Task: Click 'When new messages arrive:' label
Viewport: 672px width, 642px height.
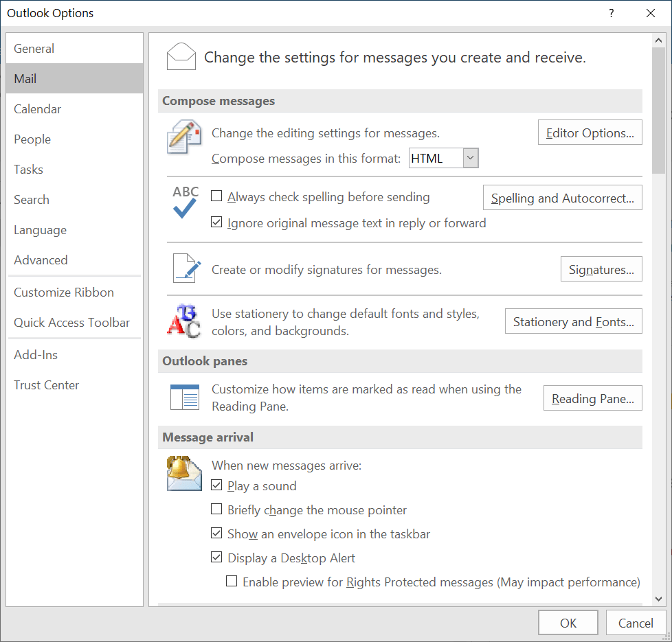Action: [287, 465]
